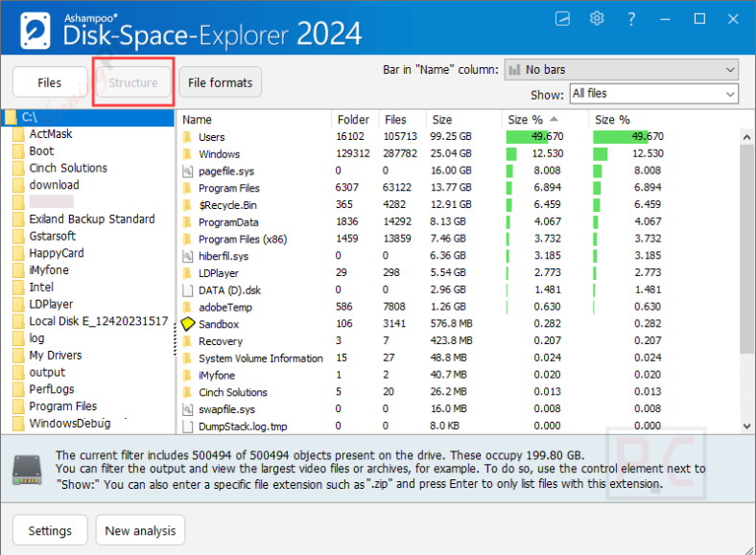Switch to the Files tab

click(x=50, y=82)
